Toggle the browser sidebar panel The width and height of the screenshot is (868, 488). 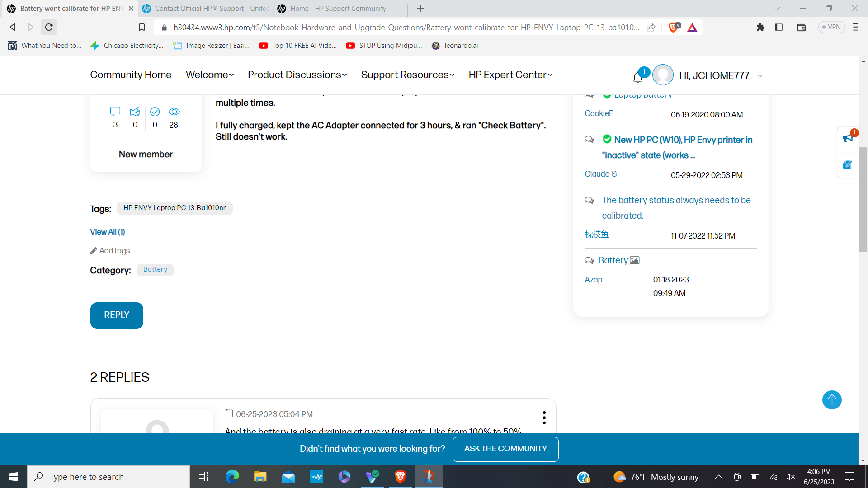pyautogui.click(x=778, y=28)
